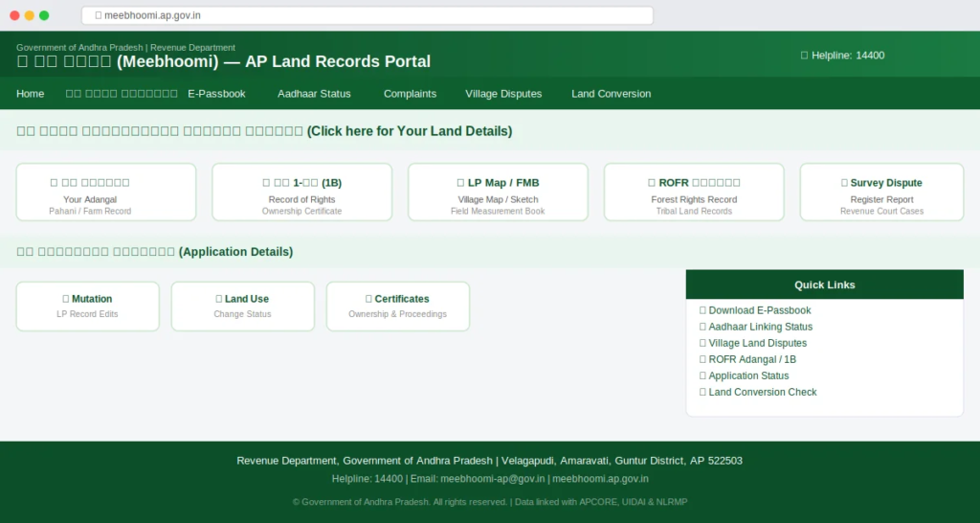Open the Certificates card
Image resolution: width=980 pixels, height=523 pixels.
coord(398,307)
